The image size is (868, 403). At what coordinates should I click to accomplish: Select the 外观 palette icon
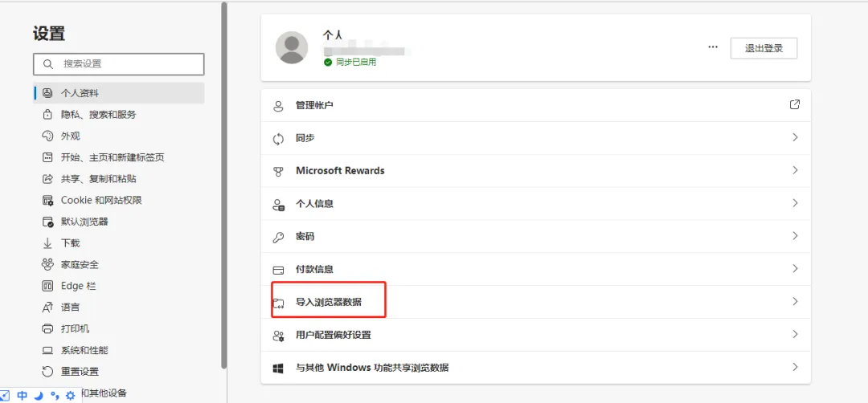click(x=47, y=136)
